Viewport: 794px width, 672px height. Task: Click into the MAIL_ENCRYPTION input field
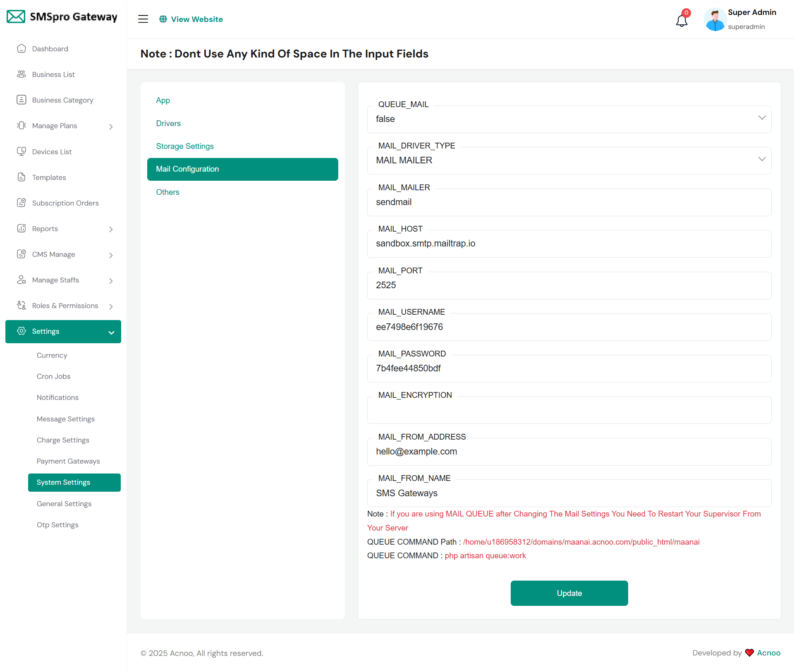click(x=569, y=411)
